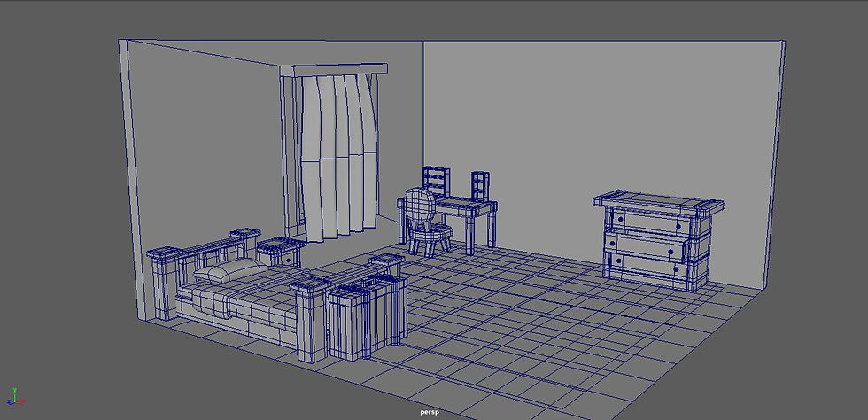Click the persp camera label
This screenshot has width=868, height=420.
(430, 412)
